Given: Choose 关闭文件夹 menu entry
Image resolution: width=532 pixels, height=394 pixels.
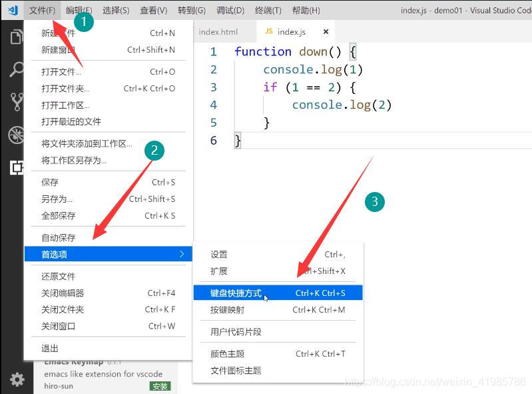Looking at the screenshot, I should point(109,309).
